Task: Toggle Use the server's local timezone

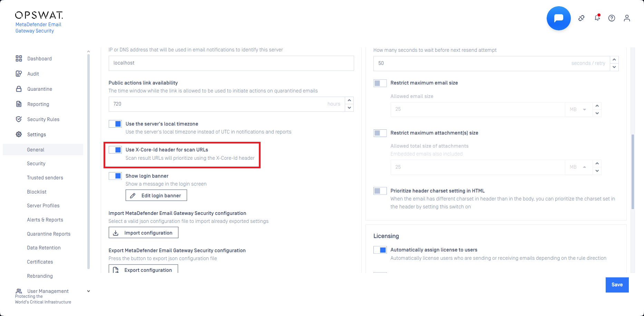Action: (115, 124)
